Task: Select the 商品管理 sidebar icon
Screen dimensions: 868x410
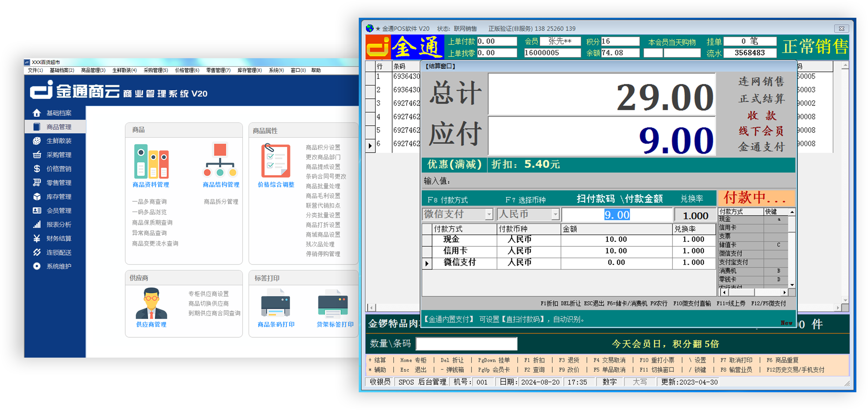Action: tap(37, 127)
